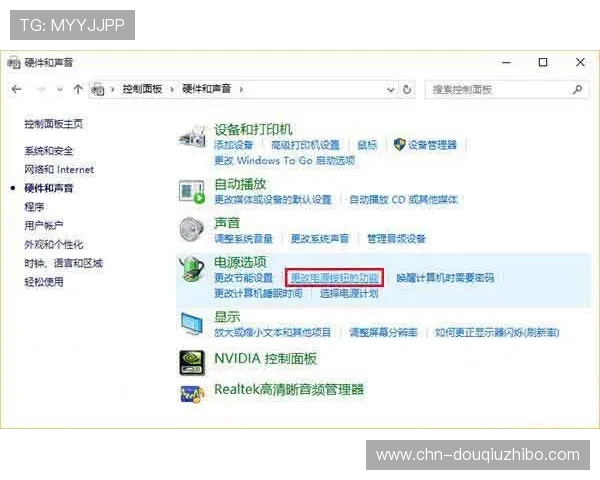Click 放大或缩小文本和其他项目
The width and height of the screenshot is (600, 480).
click(272, 332)
